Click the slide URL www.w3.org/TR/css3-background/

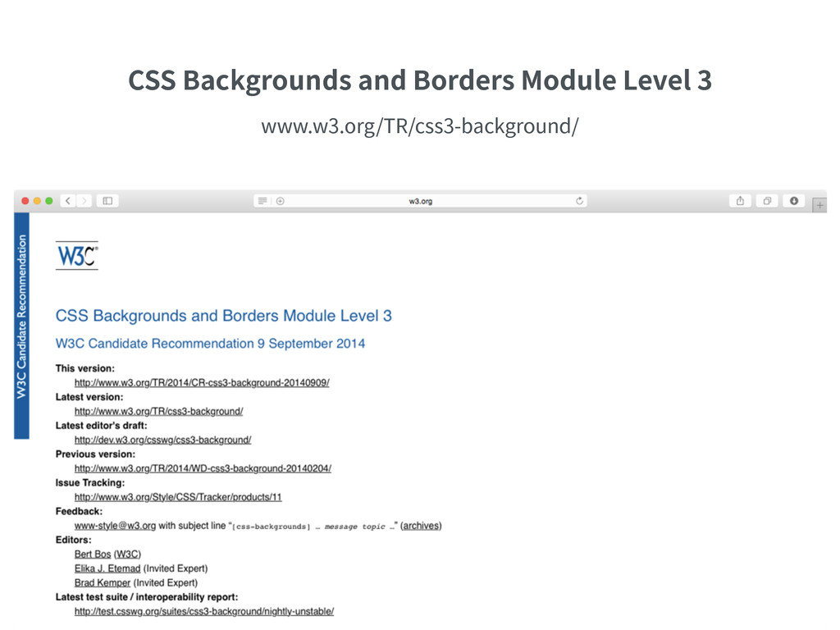pyautogui.click(x=420, y=126)
